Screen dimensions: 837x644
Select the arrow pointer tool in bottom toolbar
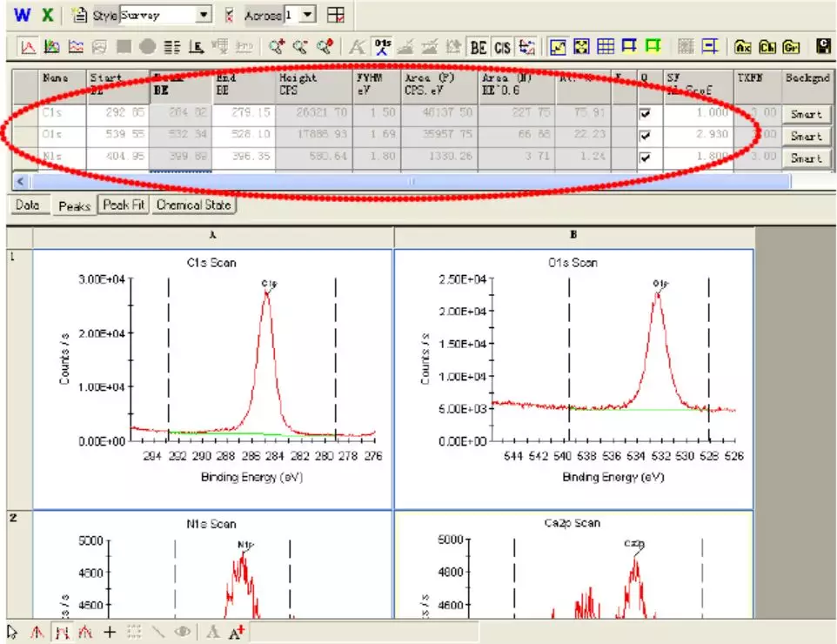[x=13, y=632]
